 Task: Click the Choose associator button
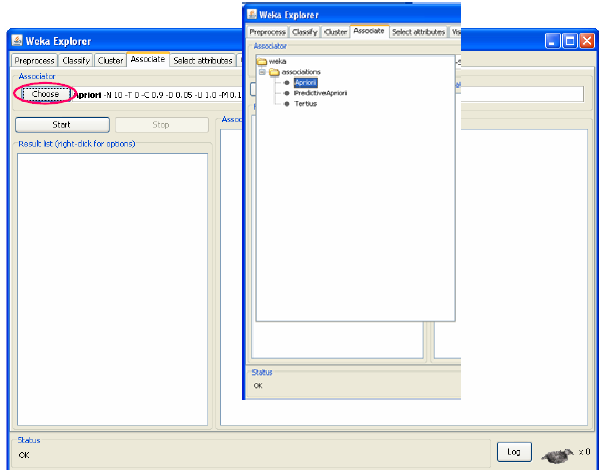45,94
